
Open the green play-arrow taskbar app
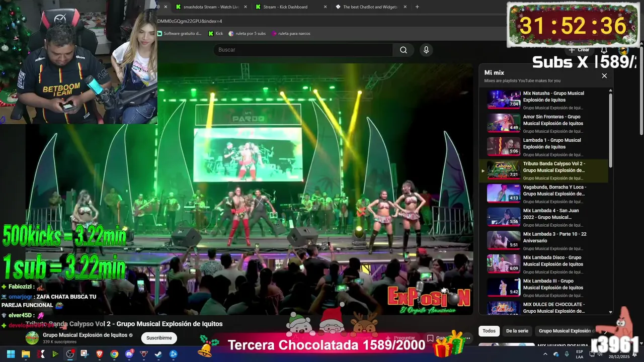55,354
